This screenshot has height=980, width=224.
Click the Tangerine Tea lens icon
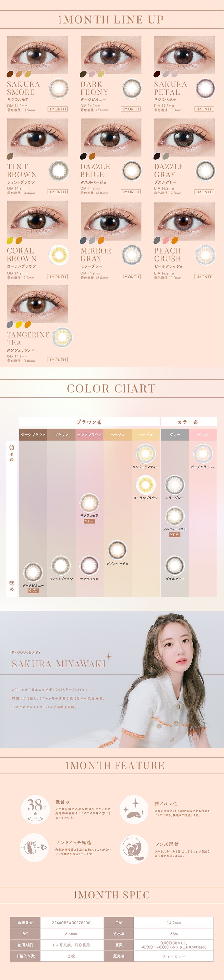click(62, 337)
